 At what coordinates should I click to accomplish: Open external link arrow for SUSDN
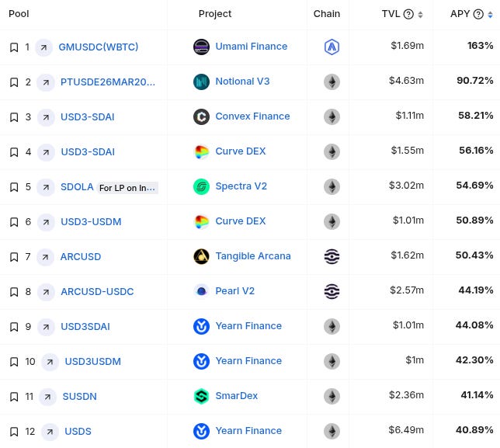[x=47, y=397]
